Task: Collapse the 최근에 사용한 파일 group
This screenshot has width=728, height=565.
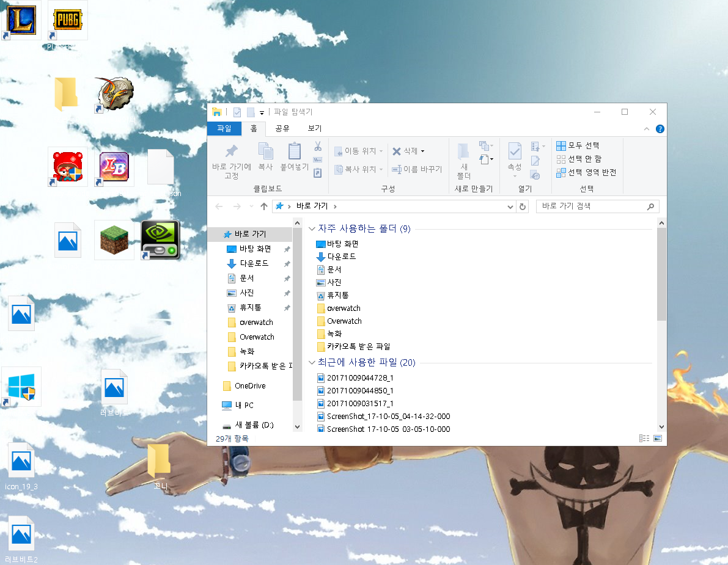Action: pos(312,362)
